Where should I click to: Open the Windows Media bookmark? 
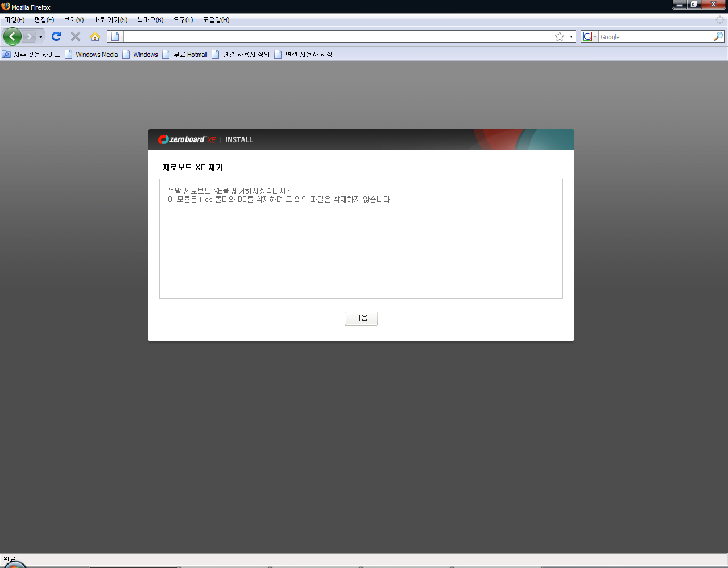pyautogui.click(x=92, y=55)
